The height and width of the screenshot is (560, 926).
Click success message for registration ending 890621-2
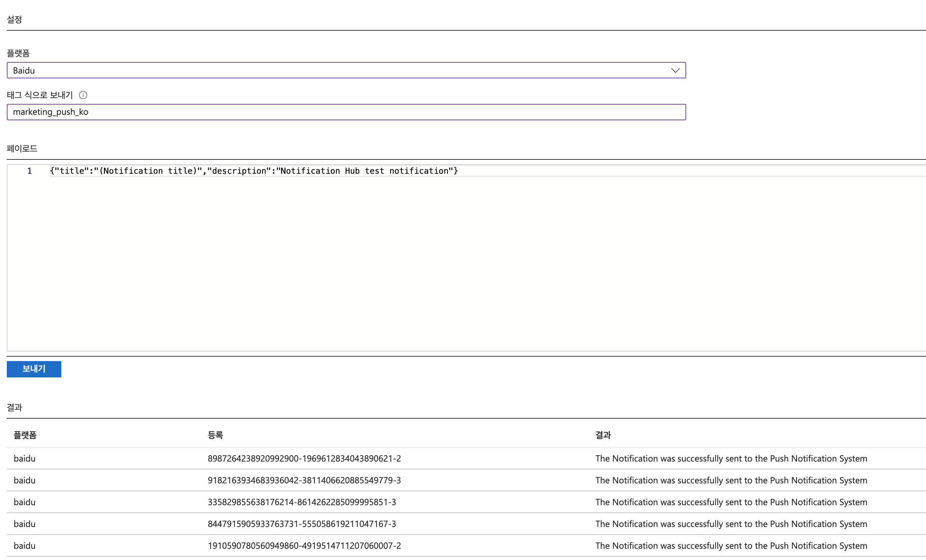[731, 458]
